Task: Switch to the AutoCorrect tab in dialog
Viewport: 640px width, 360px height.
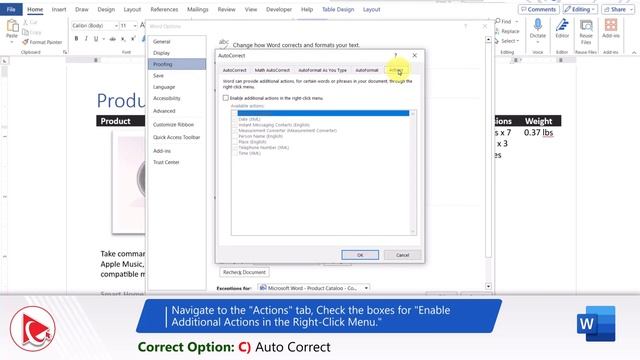Action: 234,70
